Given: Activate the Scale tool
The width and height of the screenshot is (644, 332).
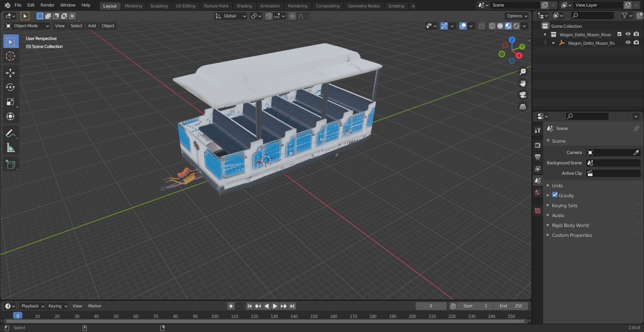Looking at the screenshot, I should coord(10,102).
